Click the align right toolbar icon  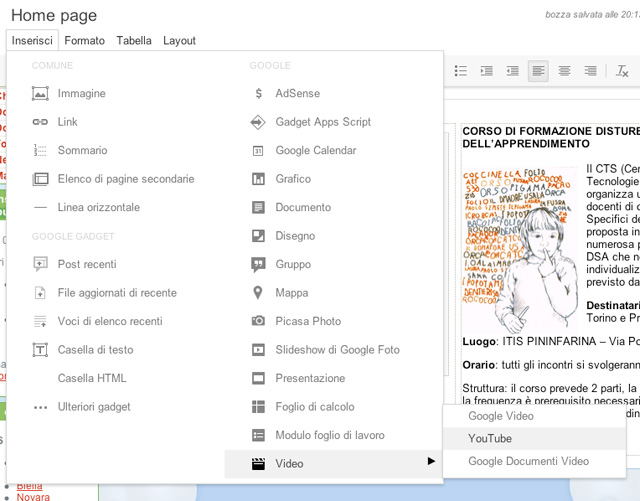(x=591, y=71)
